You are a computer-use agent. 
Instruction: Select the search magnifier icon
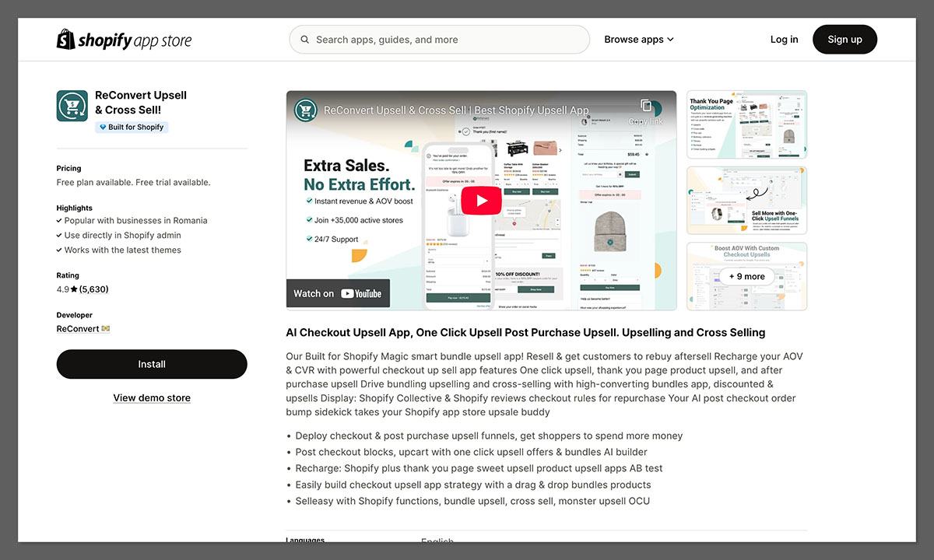[x=304, y=39]
